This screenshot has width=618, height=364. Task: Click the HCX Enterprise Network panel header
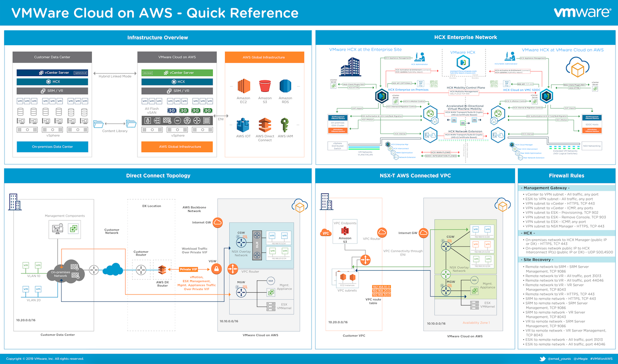coord(466,37)
